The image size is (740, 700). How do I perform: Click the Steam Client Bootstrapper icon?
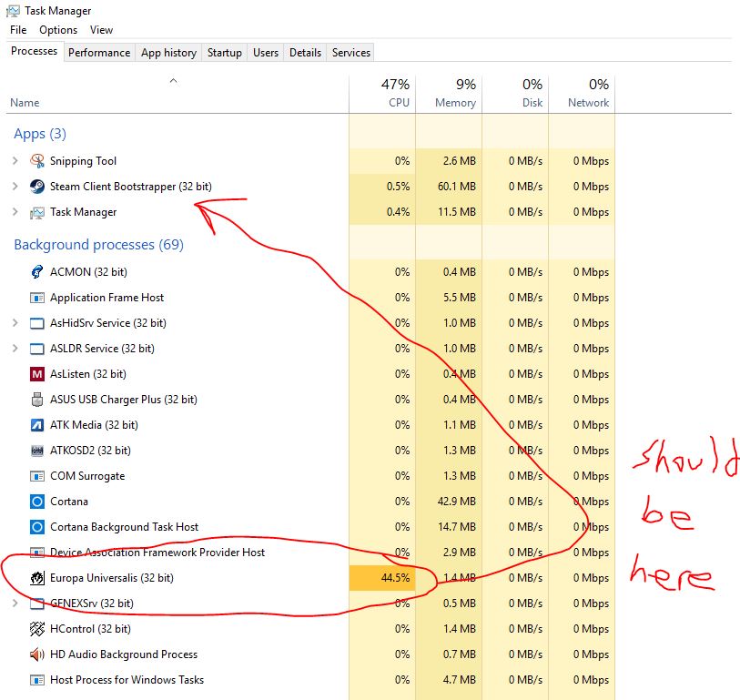pyautogui.click(x=37, y=187)
